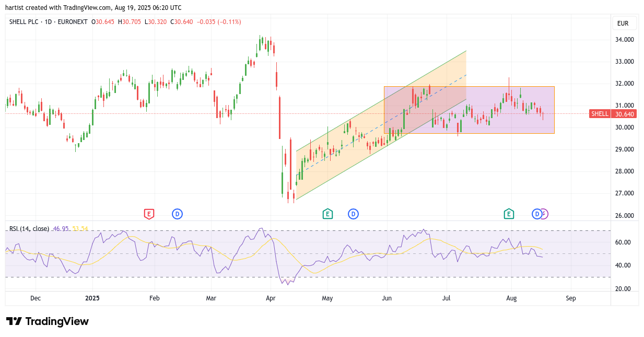The height and width of the screenshot is (337, 644).
Task: Click the 34.000 price axis label
Action: pyautogui.click(x=625, y=40)
